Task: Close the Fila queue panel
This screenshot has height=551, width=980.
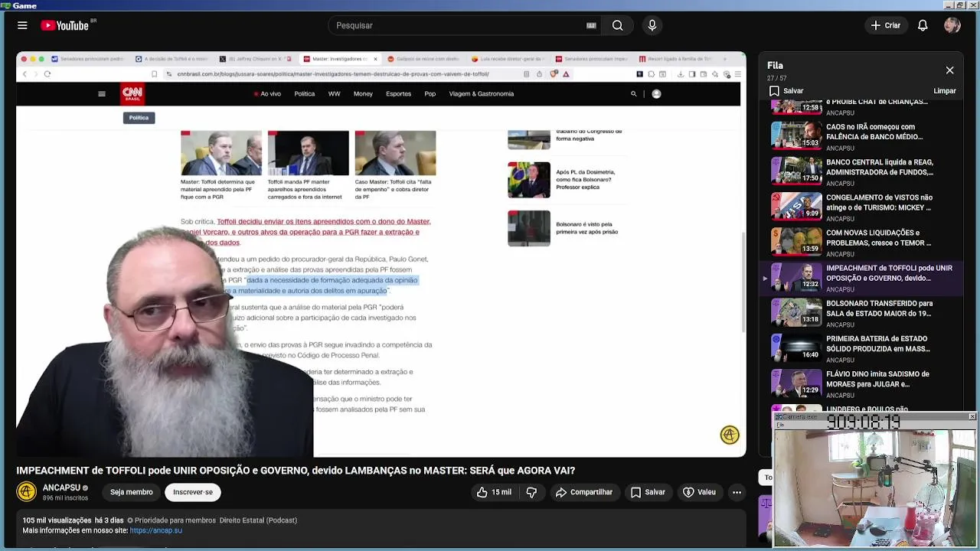Action: (x=949, y=70)
